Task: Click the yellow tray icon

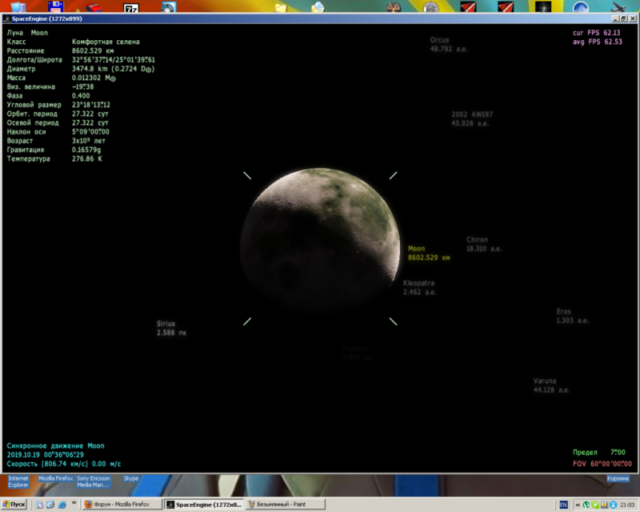Action: pos(604,505)
